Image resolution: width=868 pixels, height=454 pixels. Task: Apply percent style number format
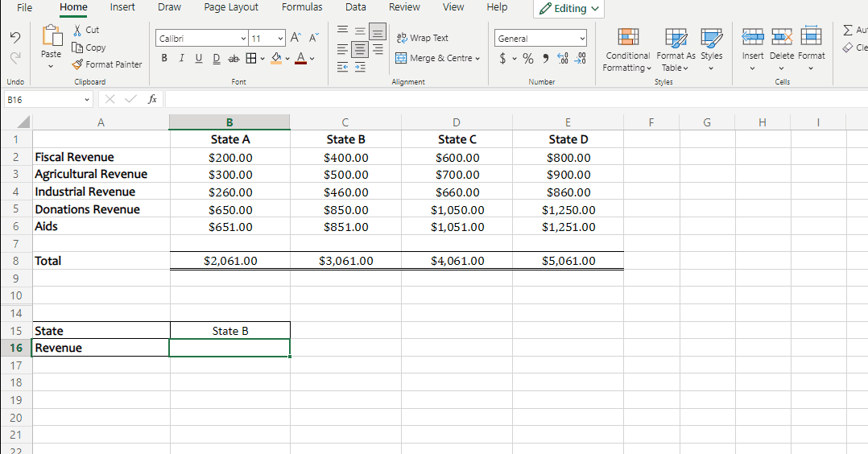528,58
